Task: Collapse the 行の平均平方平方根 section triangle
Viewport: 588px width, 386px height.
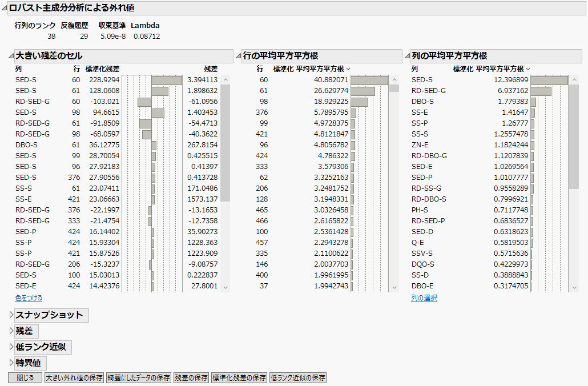Action: pyautogui.click(x=238, y=56)
